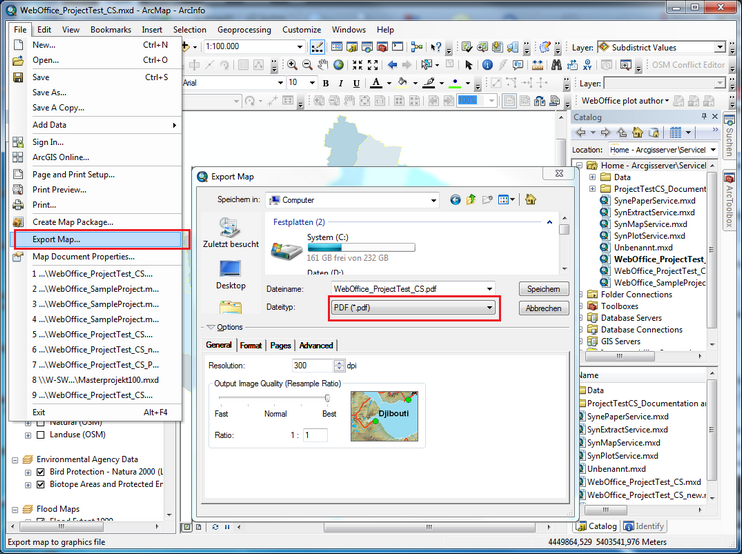The image size is (742, 554).
Task: Click the HTML Popup tool icon
Action: 518,65
